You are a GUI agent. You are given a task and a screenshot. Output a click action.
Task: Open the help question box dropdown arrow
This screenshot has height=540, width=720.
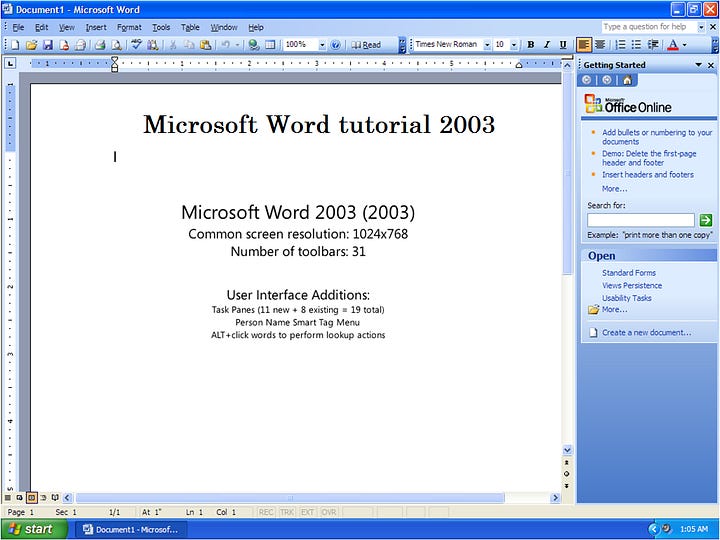pos(701,27)
